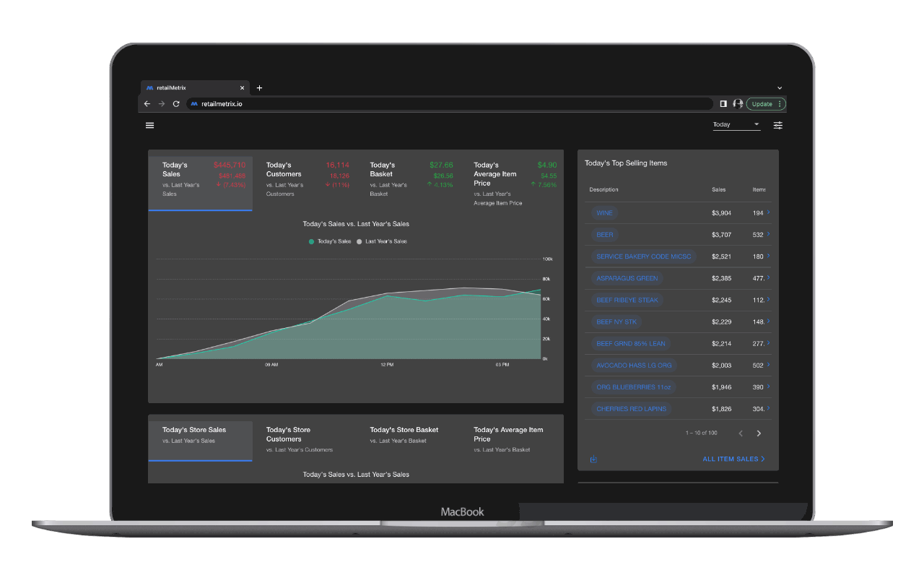
Task: Switch to the Today's Customers KPI card
Action: click(x=303, y=181)
